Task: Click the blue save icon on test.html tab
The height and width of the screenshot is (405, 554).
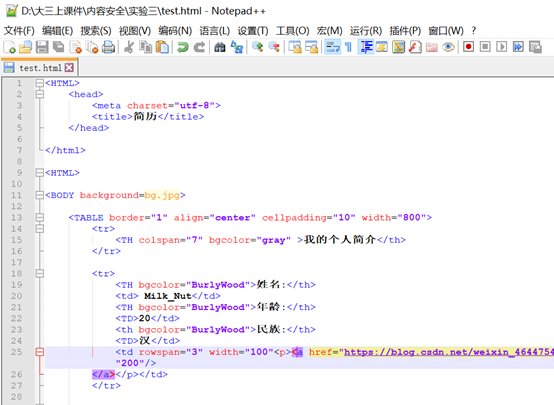Action: 9,68
